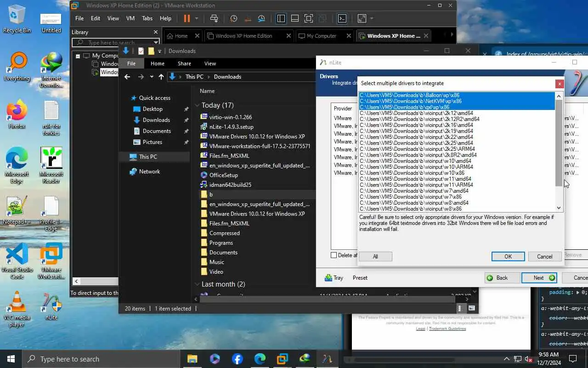This screenshot has width=588, height=368.
Task: Select Balloon xp x86 driver path
Action: click(457, 95)
